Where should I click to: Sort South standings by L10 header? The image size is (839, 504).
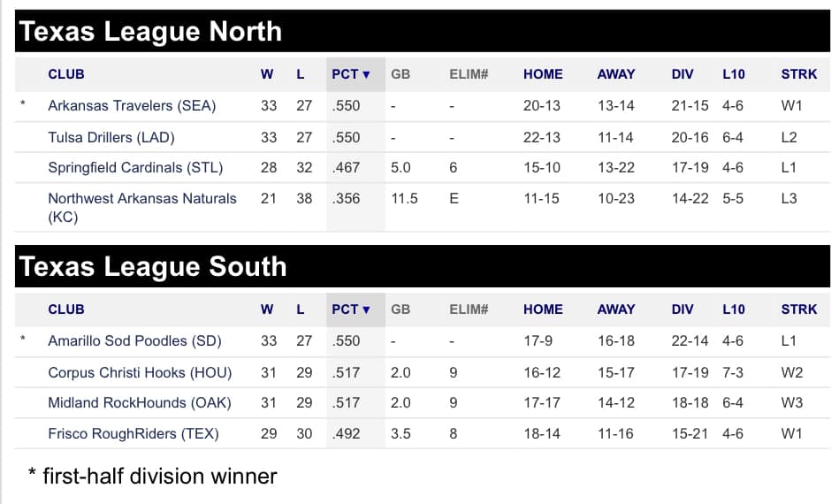pos(734,309)
